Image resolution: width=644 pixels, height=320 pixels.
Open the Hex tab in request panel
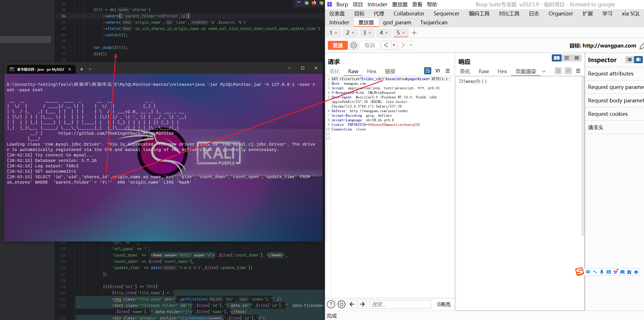(x=372, y=71)
